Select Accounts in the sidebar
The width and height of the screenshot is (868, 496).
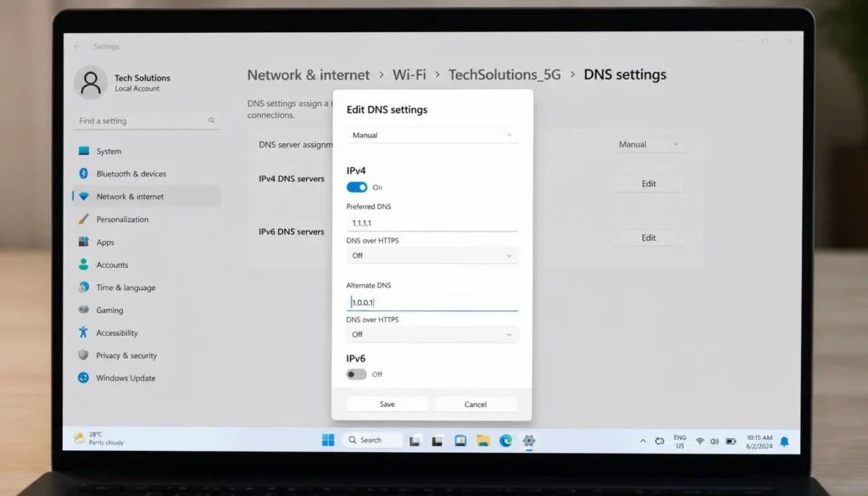[x=147, y=264]
